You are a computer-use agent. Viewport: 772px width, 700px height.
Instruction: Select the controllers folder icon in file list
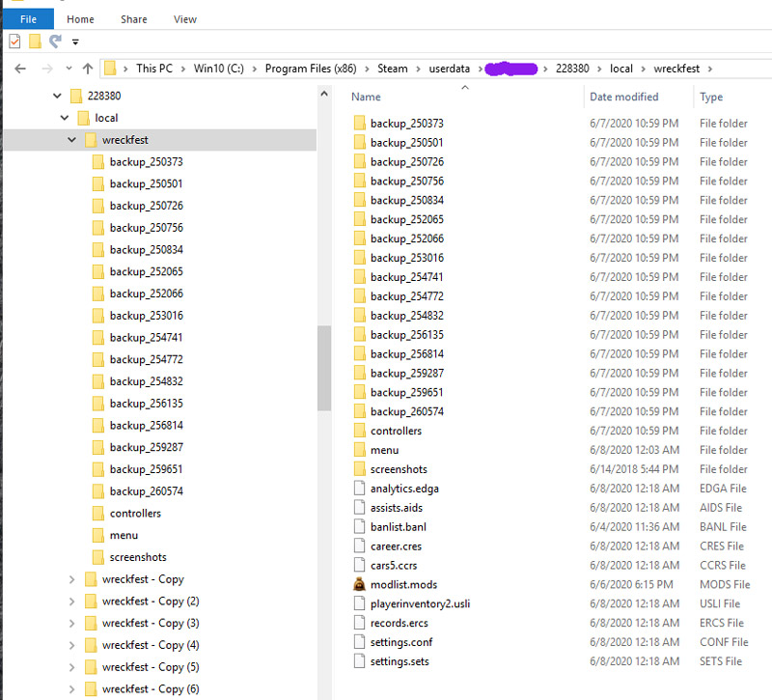tap(359, 430)
